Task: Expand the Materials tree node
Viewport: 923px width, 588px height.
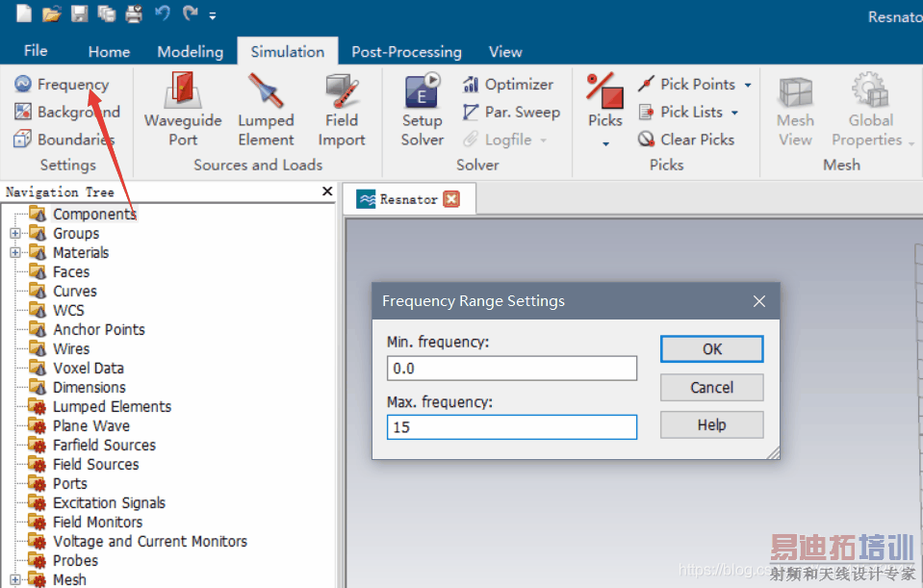Action: (15, 252)
